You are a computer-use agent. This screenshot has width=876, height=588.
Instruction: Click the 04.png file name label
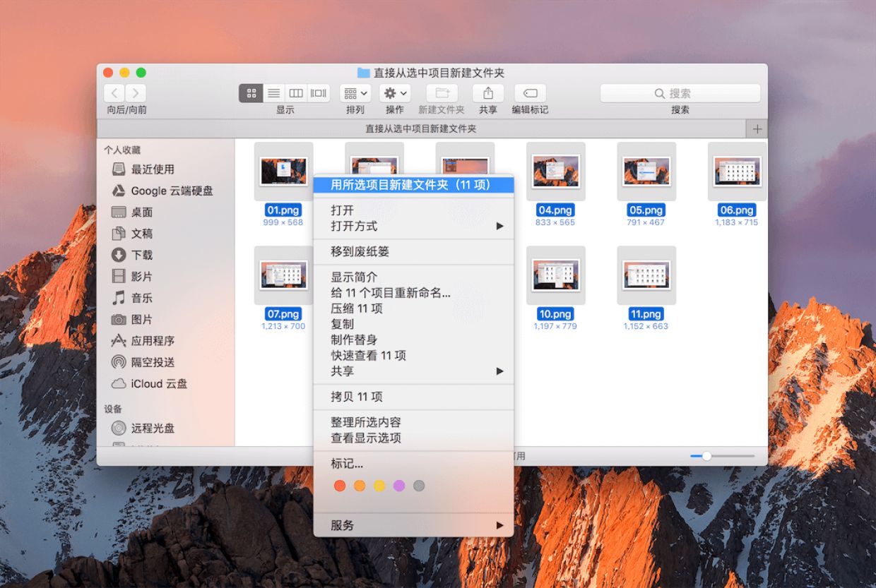(x=555, y=210)
